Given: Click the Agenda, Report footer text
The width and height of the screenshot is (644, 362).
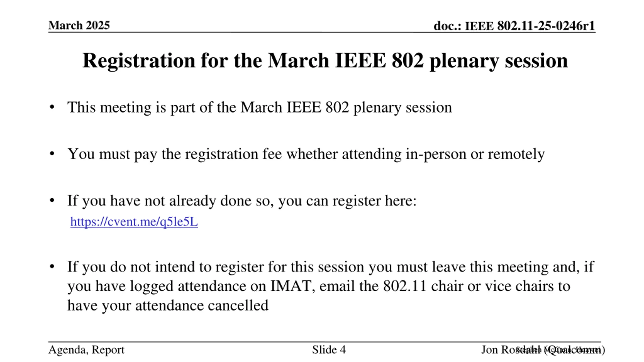Looking at the screenshot, I should point(86,350).
